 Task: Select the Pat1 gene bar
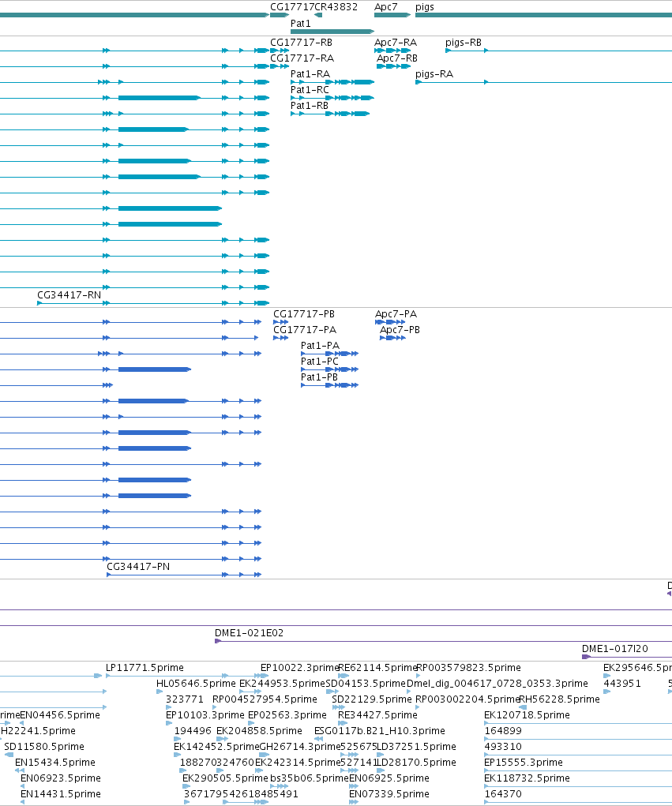click(x=332, y=32)
